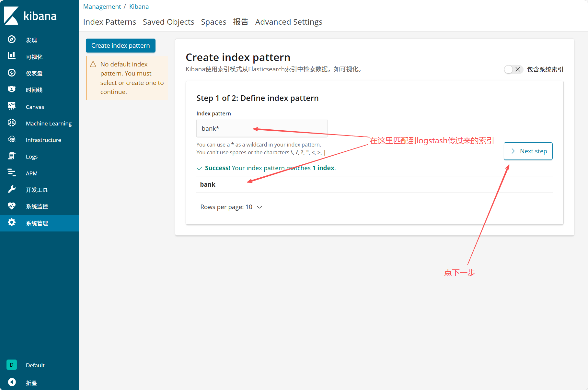
Task: Open the 时间线 Timelion icon
Action: [12, 89]
